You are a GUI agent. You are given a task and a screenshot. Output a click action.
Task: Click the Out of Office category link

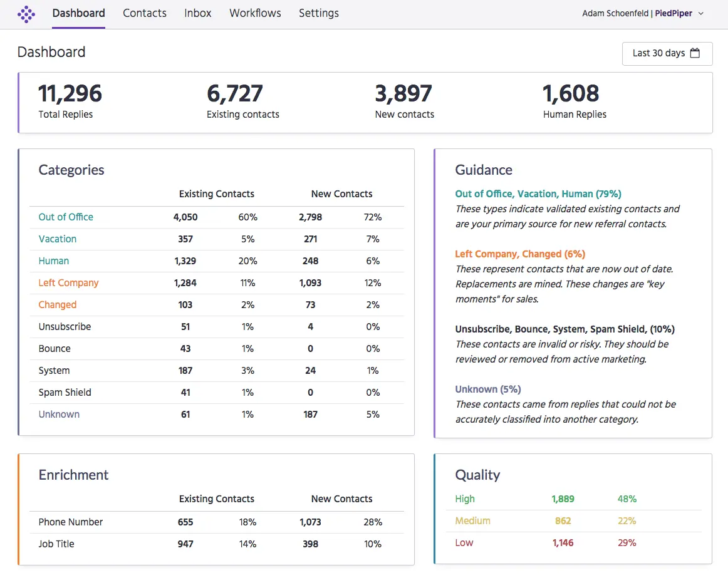tap(66, 217)
